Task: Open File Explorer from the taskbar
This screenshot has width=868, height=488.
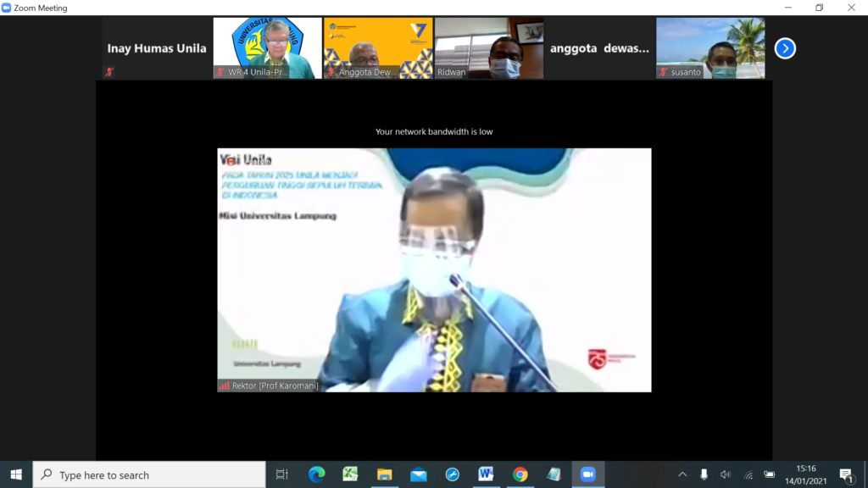Action: [x=384, y=474]
